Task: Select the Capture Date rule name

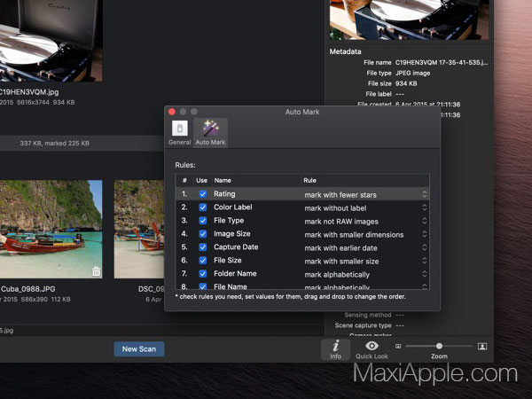Action: 236,246
